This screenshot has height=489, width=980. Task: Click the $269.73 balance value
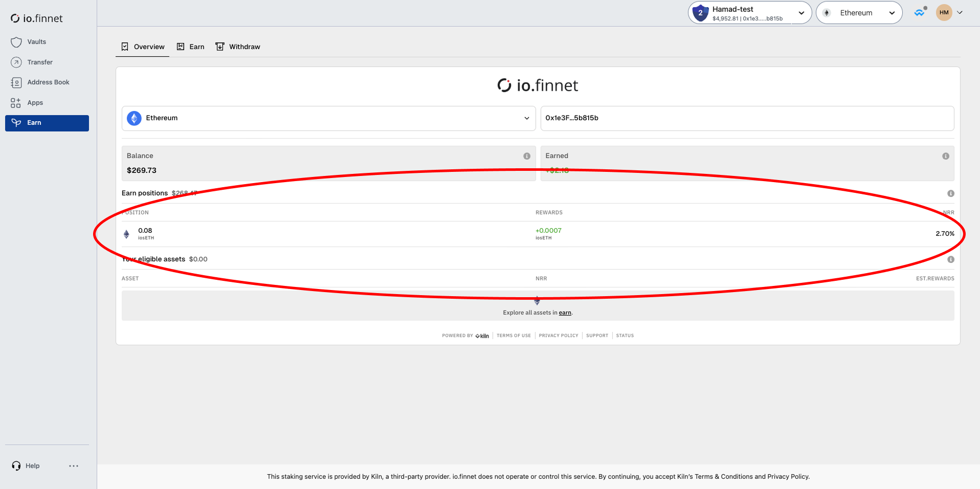[x=142, y=170]
